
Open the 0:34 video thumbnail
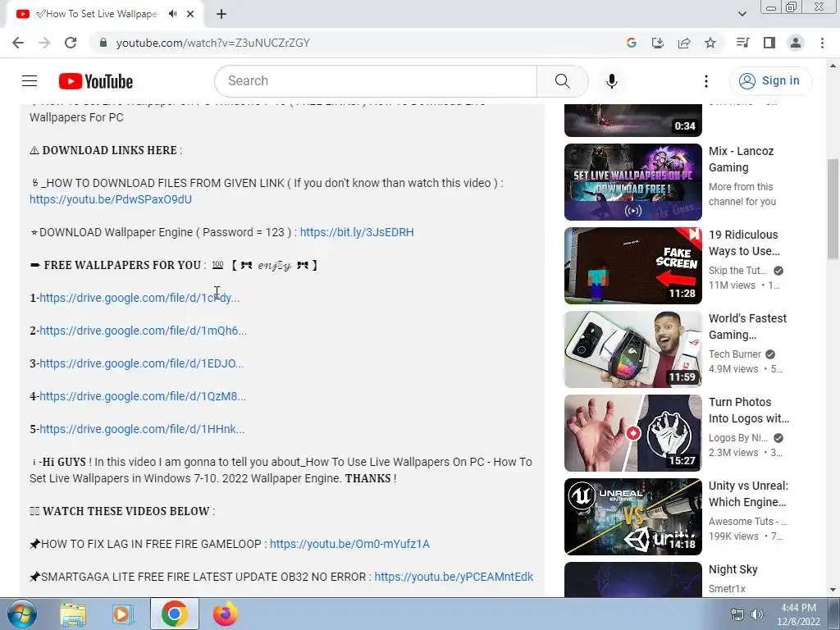(x=632, y=120)
